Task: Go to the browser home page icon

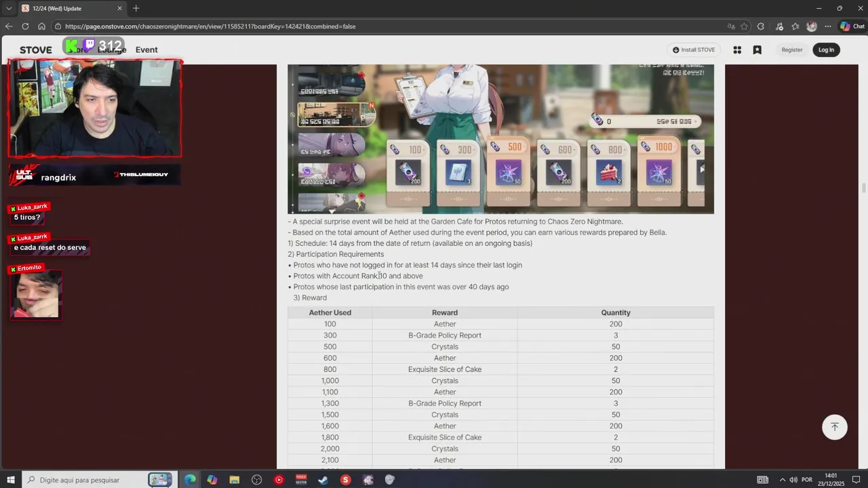Action: coord(41,26)
